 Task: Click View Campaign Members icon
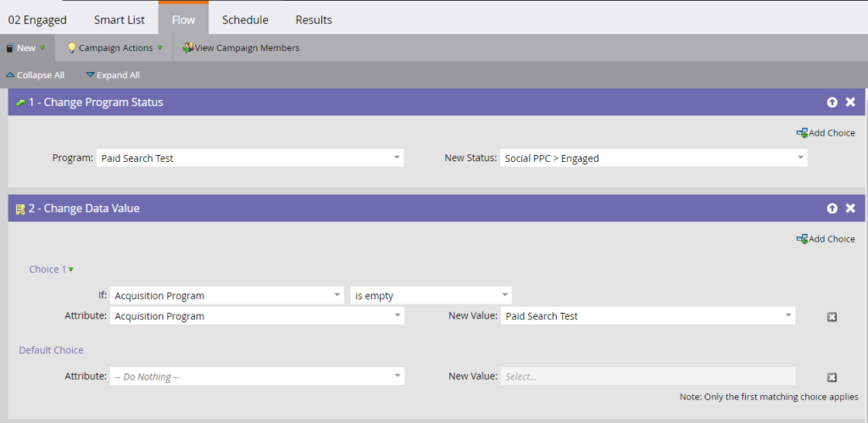[x=187, y=48]
